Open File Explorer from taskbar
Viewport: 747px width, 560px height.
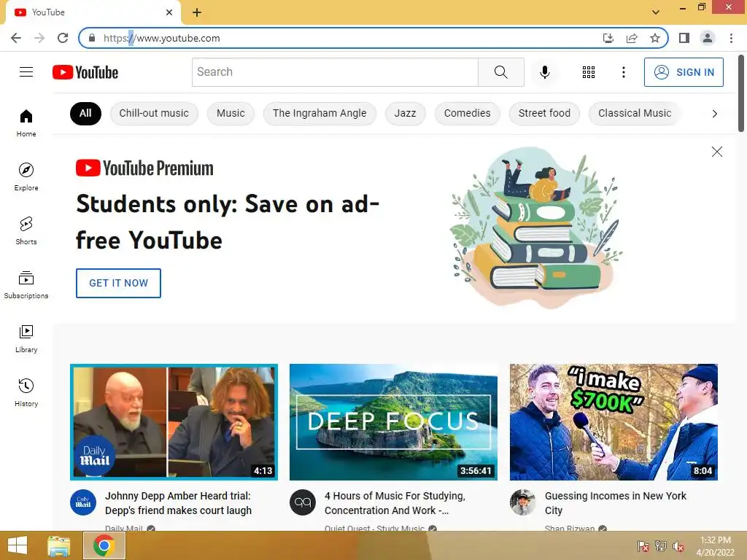[59, 545]
